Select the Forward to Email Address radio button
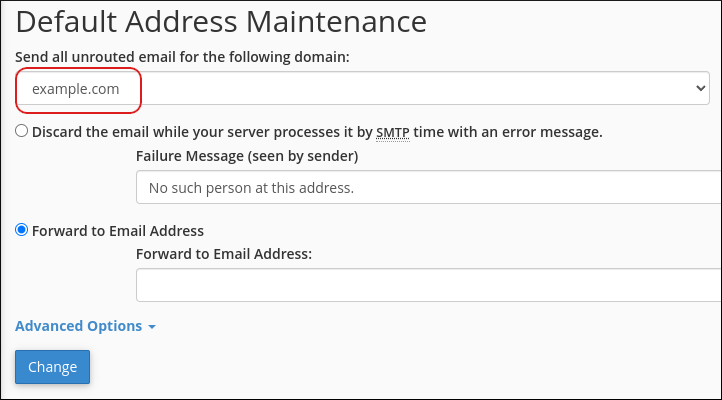Image resolution: width=722 pixels, height=400 pixels. [22, 230]
